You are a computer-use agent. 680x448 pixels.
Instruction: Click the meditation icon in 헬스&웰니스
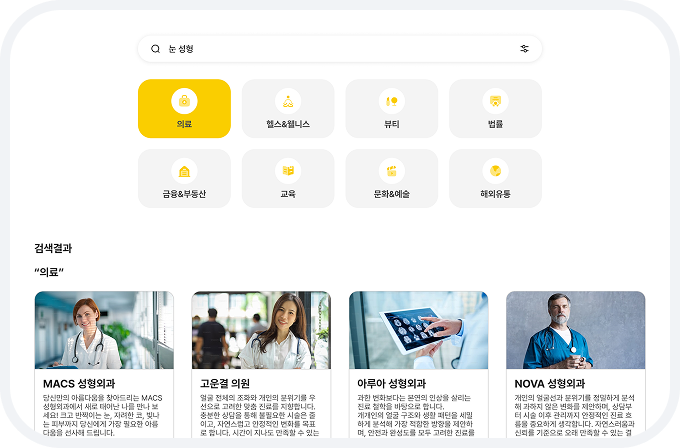pos(288,101)
